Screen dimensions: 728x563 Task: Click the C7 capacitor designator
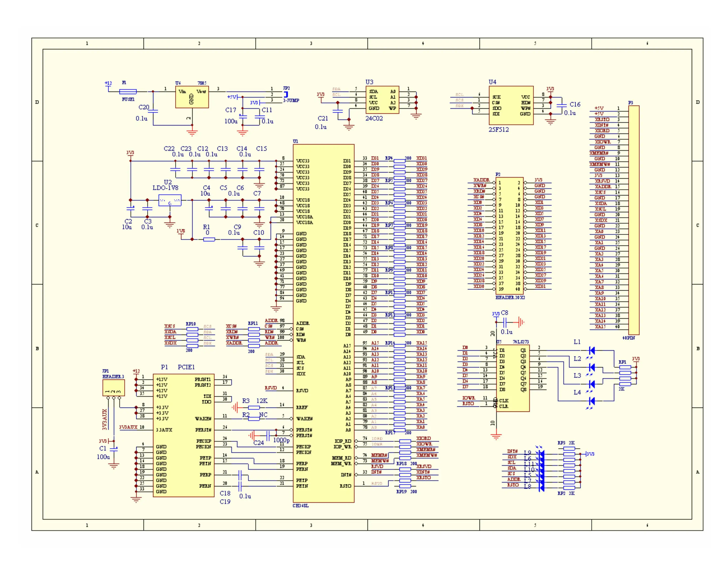pyautogui.click(x=257, y=193)
